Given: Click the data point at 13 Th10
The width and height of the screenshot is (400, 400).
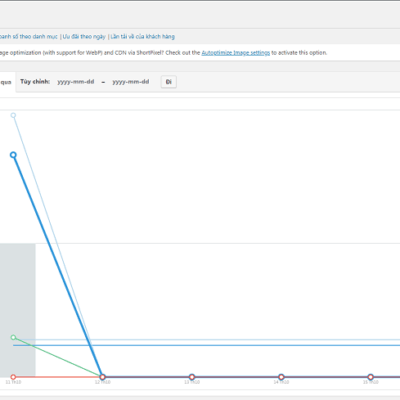Looking at the screenshot, I should pos(192,377).
